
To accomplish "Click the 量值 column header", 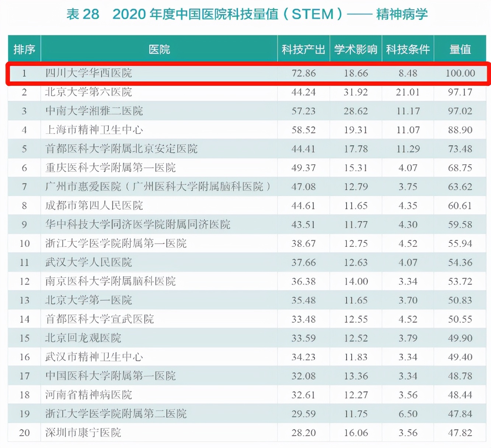I will click(x=460, y=49).
